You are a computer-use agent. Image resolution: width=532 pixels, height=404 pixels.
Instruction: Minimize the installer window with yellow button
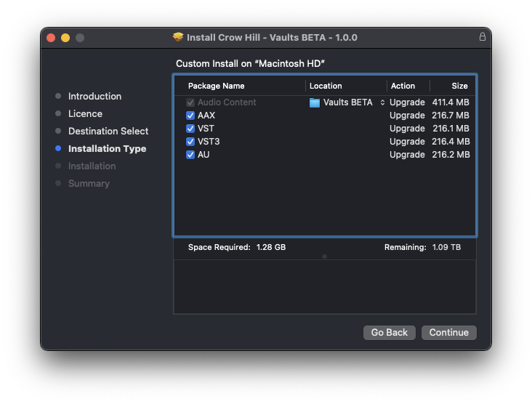click(65, 38)
